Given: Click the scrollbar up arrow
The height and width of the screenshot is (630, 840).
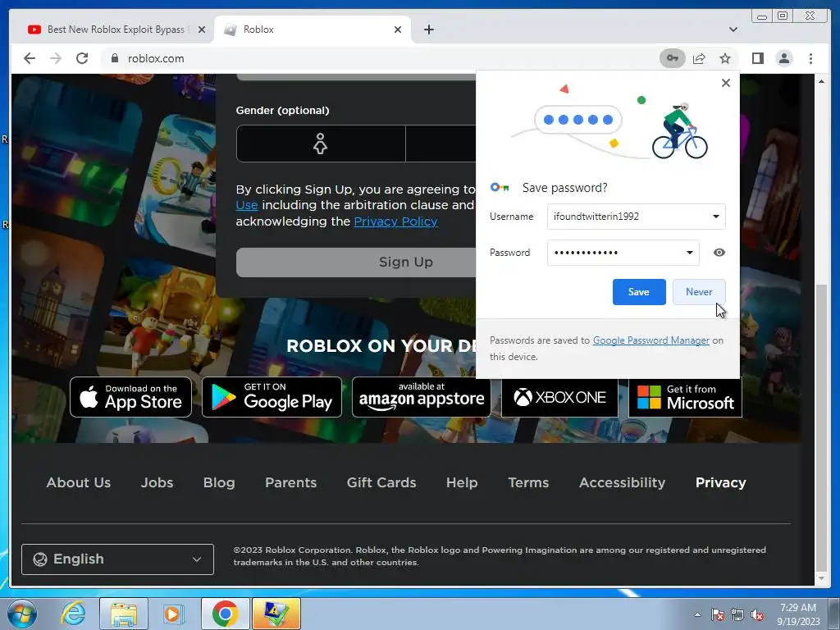Looking at the screenshot, I should click(821, 81).
